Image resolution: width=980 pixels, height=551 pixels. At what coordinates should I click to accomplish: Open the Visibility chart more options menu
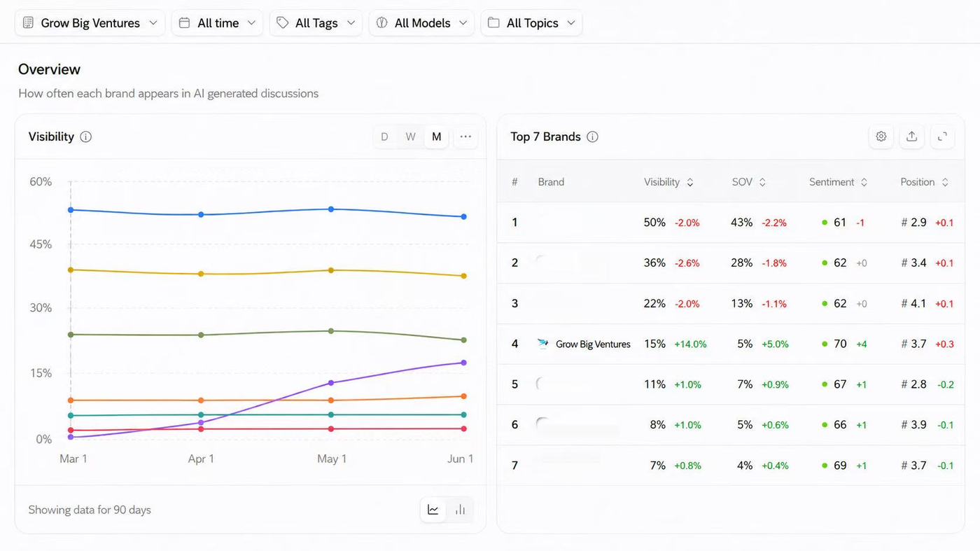click(x=465, y=137)
